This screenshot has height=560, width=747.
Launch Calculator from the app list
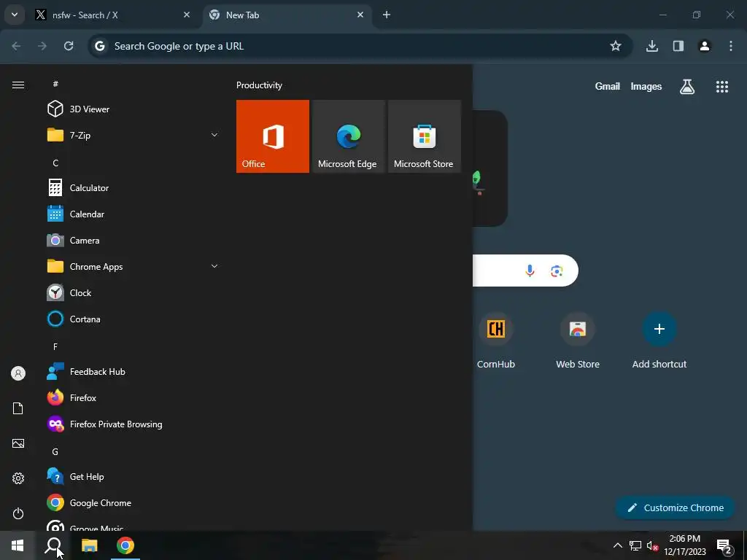(133, 187)
